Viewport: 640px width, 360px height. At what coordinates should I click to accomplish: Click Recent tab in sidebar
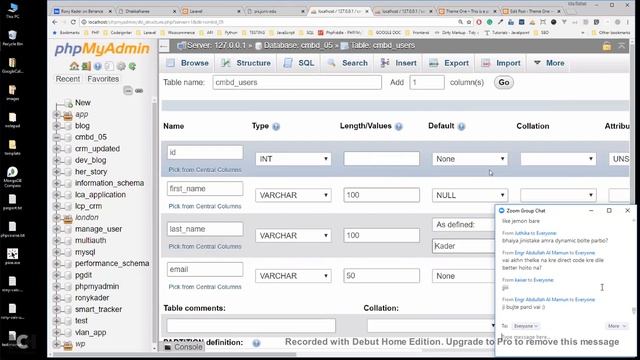tap(68, 79)
